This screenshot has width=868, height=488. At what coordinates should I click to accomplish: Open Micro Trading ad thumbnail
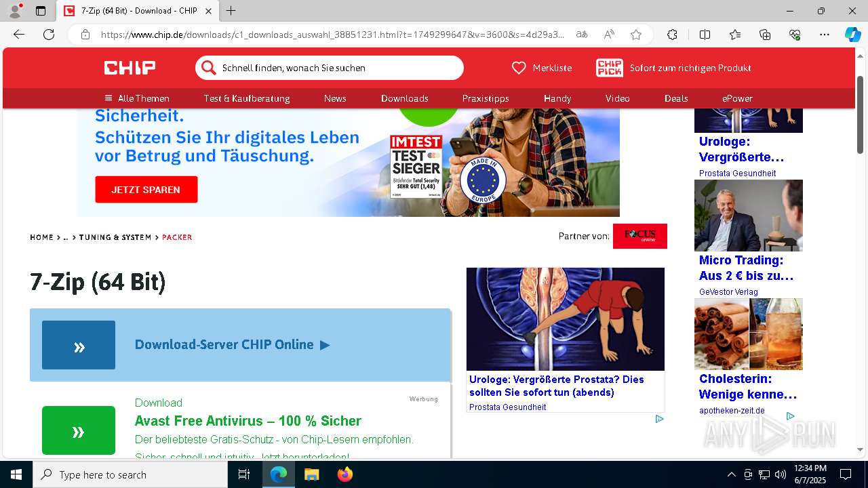(749, 216)
